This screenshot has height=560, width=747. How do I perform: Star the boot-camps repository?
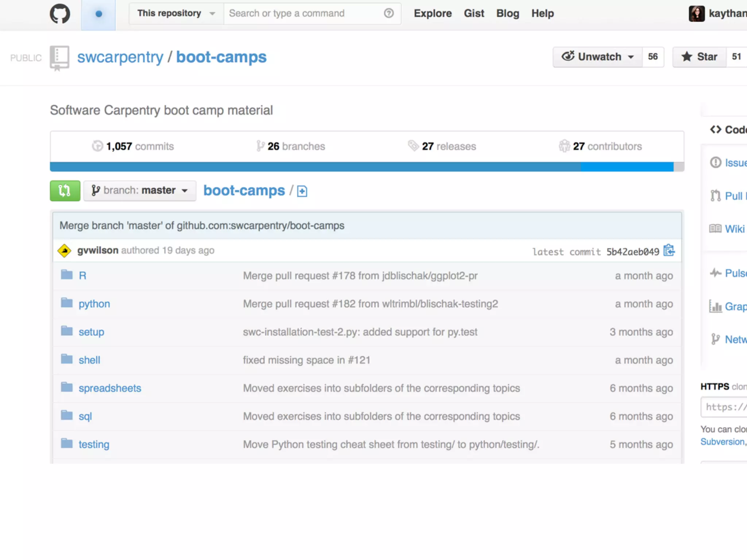(x=699, y=57)
